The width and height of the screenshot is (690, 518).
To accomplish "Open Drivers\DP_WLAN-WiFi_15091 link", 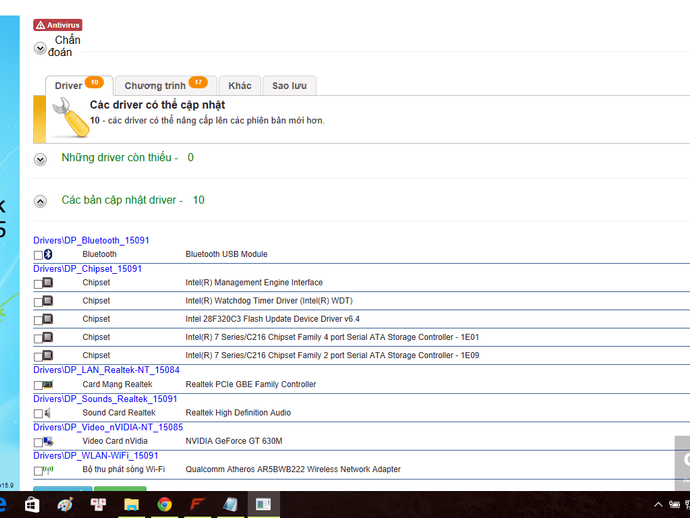I will coord(95,456).
